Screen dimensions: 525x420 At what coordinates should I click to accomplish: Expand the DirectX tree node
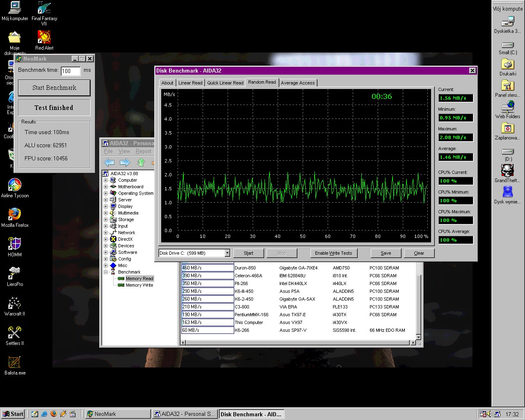106,239
